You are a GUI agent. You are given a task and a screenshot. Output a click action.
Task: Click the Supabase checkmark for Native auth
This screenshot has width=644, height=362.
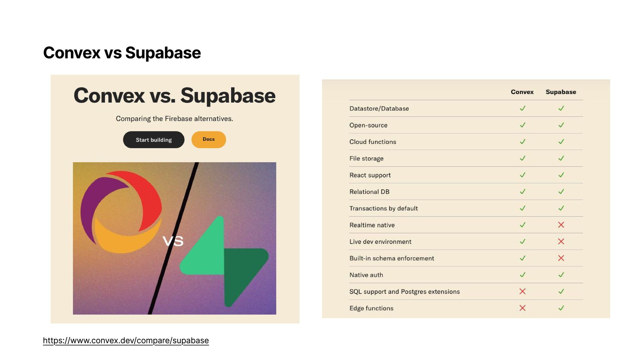click(561, 275)
